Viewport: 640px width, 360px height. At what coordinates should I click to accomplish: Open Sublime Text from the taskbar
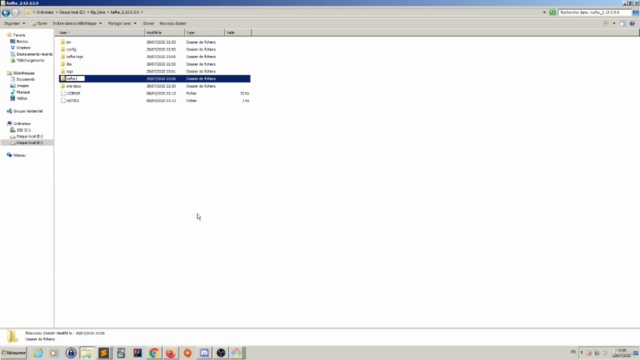click(104, 353)
